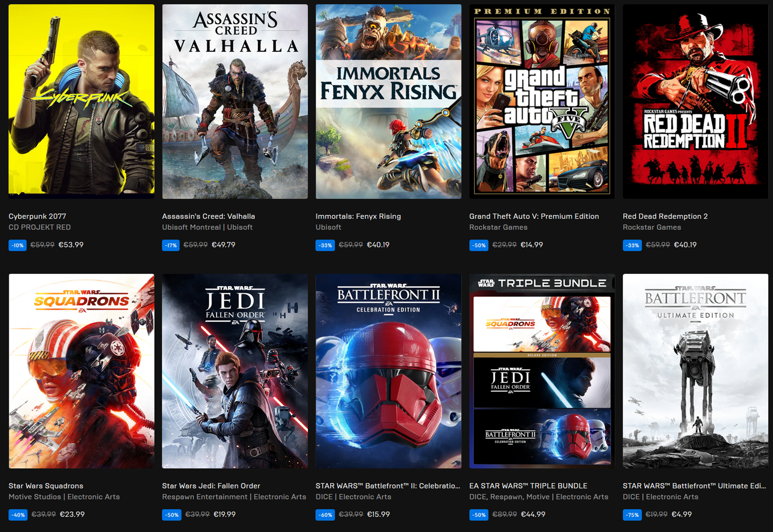Image resolution: width=773 pixels, height=532 pixels.
Task: Click the €49.79 sale price
Action: 223,245
